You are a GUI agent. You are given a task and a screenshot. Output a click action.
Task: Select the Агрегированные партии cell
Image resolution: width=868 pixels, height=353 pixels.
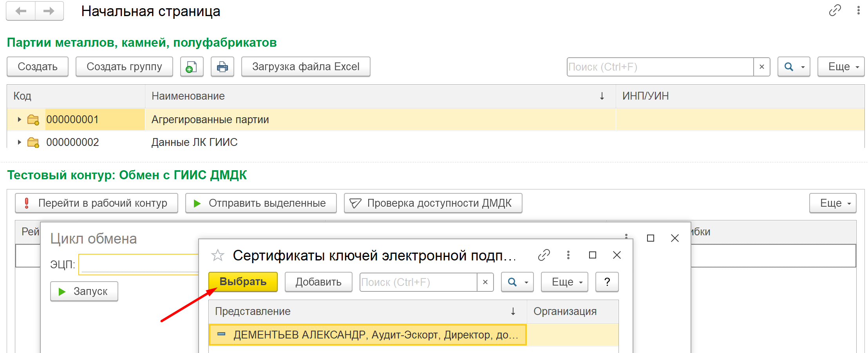click(380, 120)
